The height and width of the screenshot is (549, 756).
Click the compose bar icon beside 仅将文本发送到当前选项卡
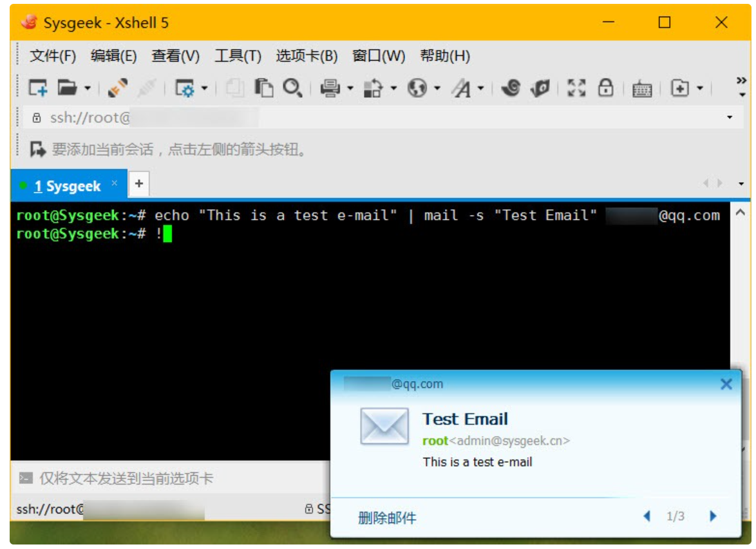[x=26, y=478]
